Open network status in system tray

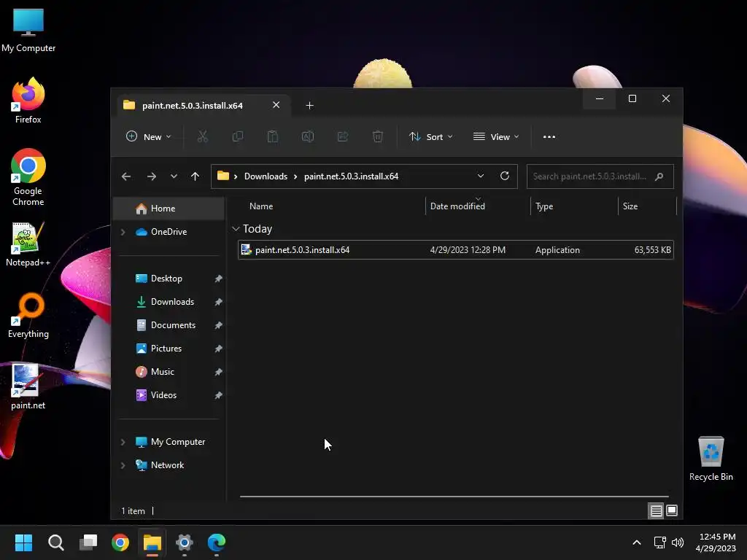point(659,542)
